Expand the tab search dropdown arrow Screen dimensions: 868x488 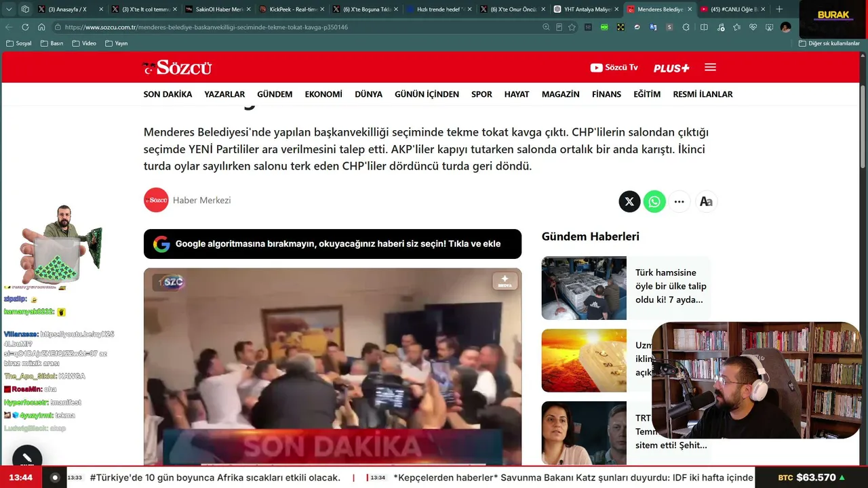[x=9, y=9]
